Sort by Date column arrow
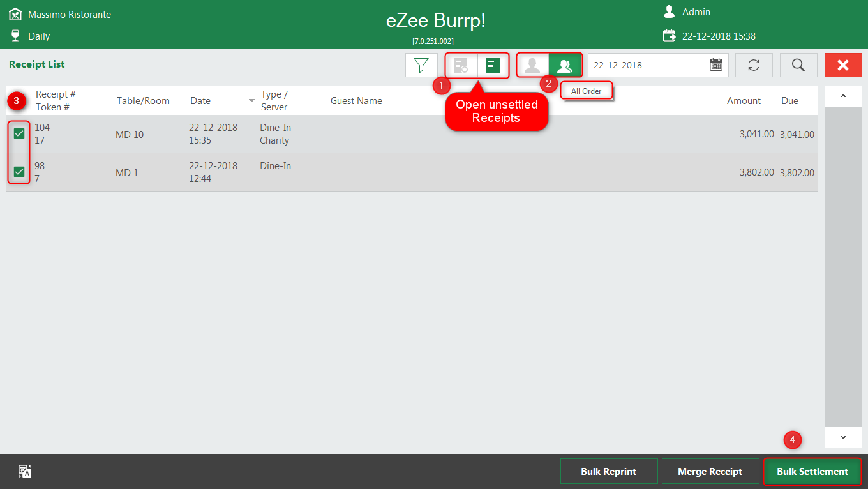 pos(251,101)
